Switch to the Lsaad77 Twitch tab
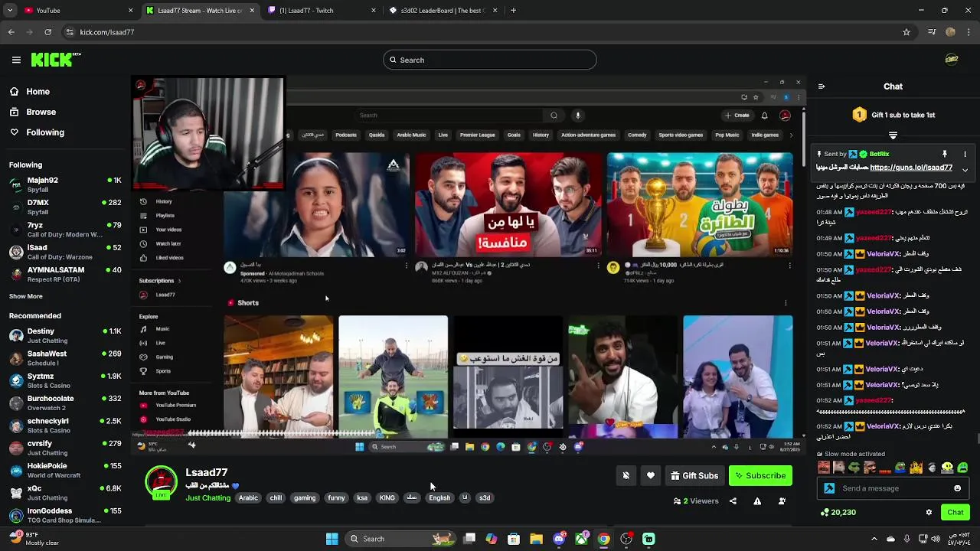Viewport: 980px width, 551px height. point(322,11)
